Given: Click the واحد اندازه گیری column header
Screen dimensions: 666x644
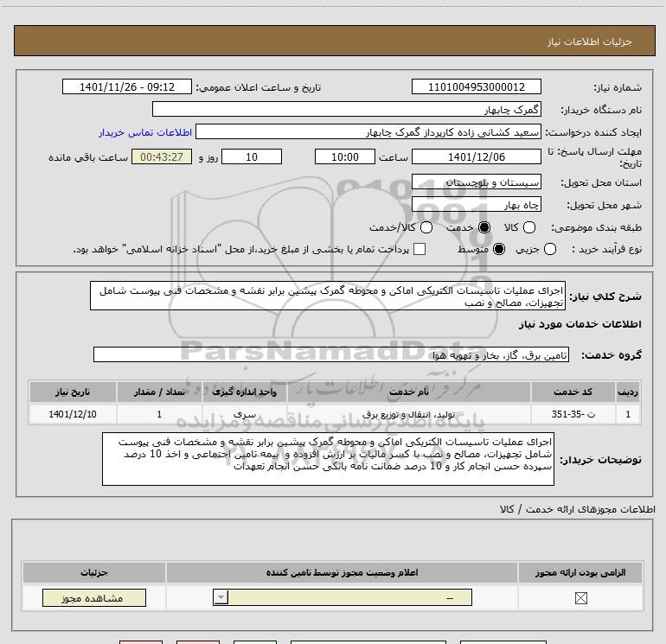Looking at the screenshot, I should (244, 392).
